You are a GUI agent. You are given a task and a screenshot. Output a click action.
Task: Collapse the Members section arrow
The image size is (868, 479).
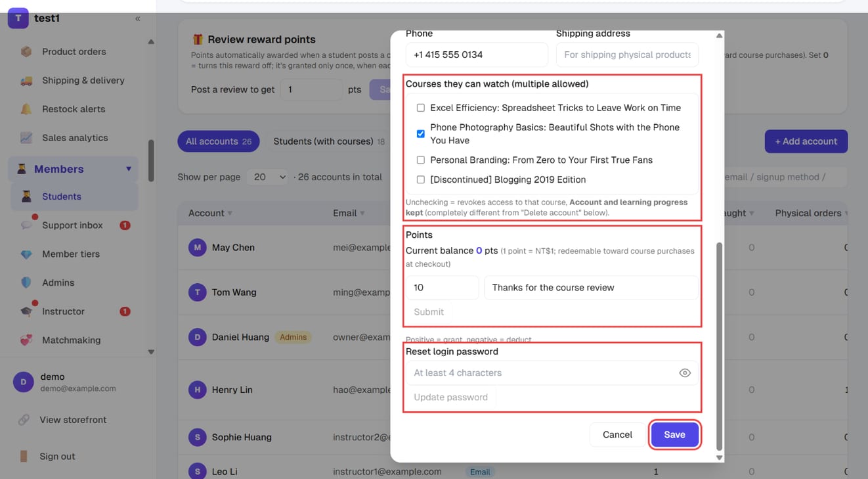[129, 169]
